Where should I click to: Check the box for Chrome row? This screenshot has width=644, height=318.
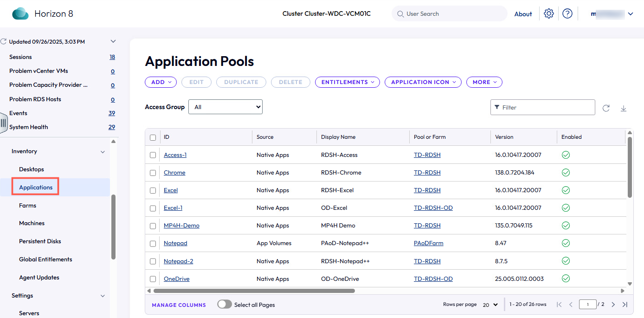click(x=153, y=173)
